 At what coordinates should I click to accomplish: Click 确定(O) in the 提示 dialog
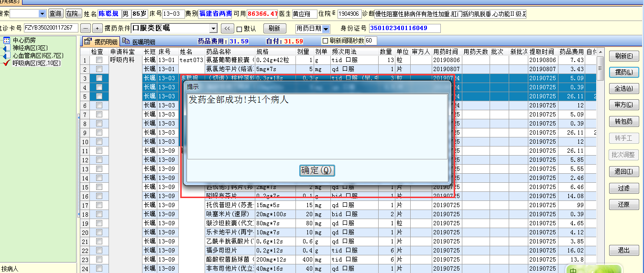(x=317, y=170)
